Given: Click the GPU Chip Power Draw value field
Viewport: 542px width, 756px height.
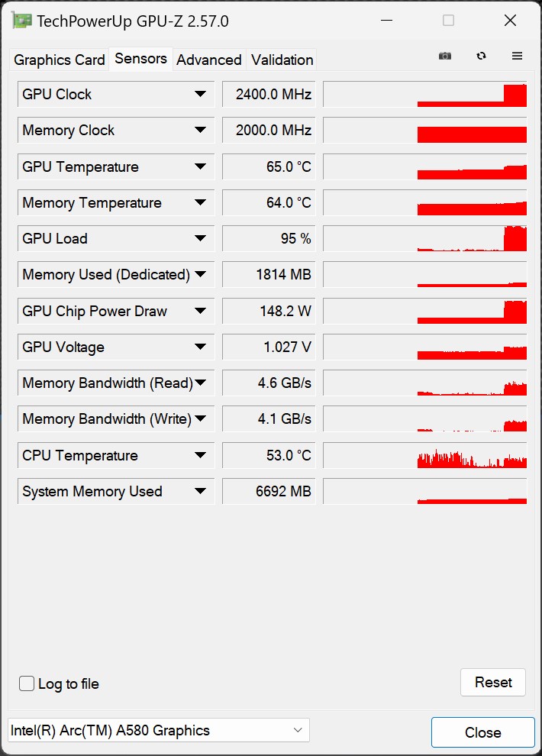Looking at the screenshot, I should (x=269, y=311).
